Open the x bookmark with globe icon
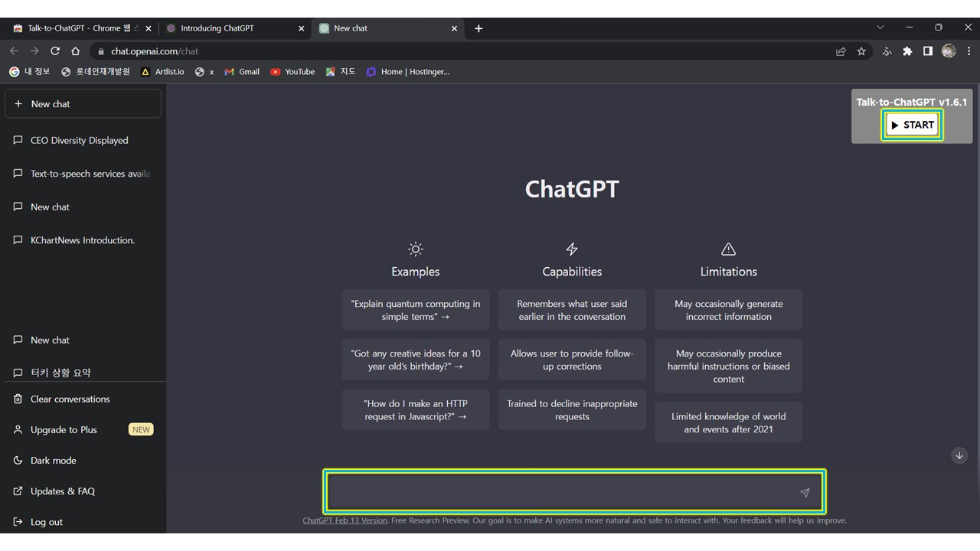This screenshot has height=551, width=980. (204, 72)
